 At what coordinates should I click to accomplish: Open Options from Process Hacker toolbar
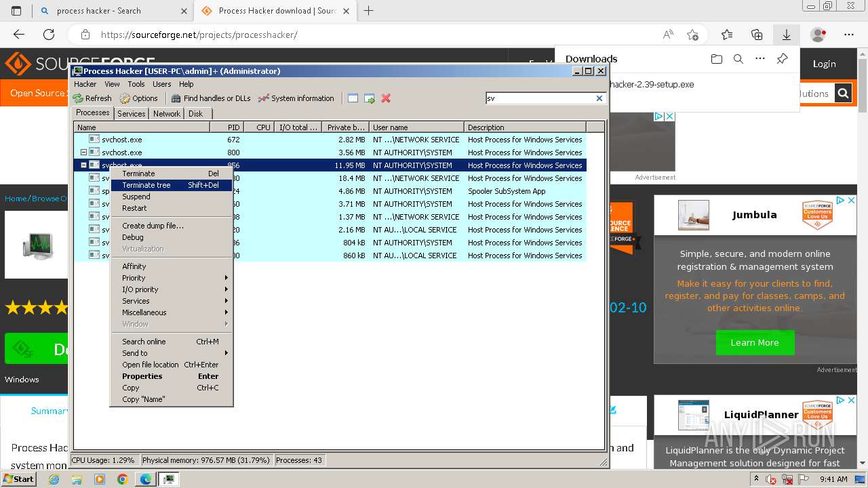click(x=139, y=98)
